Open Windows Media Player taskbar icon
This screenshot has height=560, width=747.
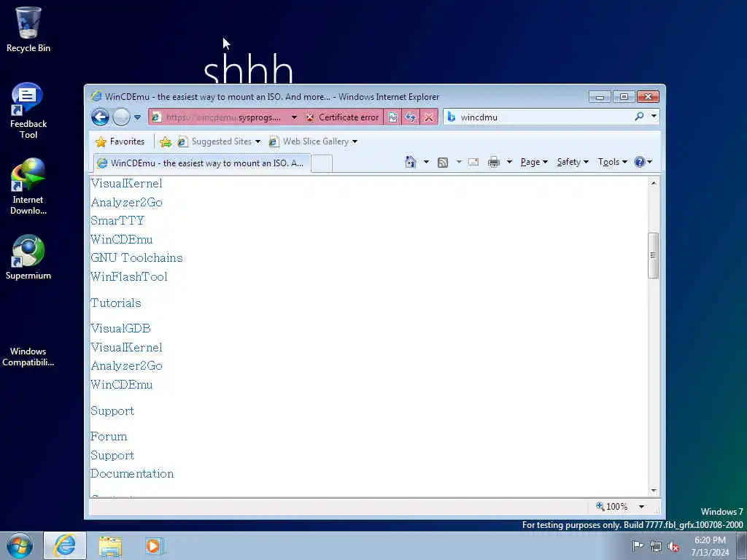[x=154, y=546]
